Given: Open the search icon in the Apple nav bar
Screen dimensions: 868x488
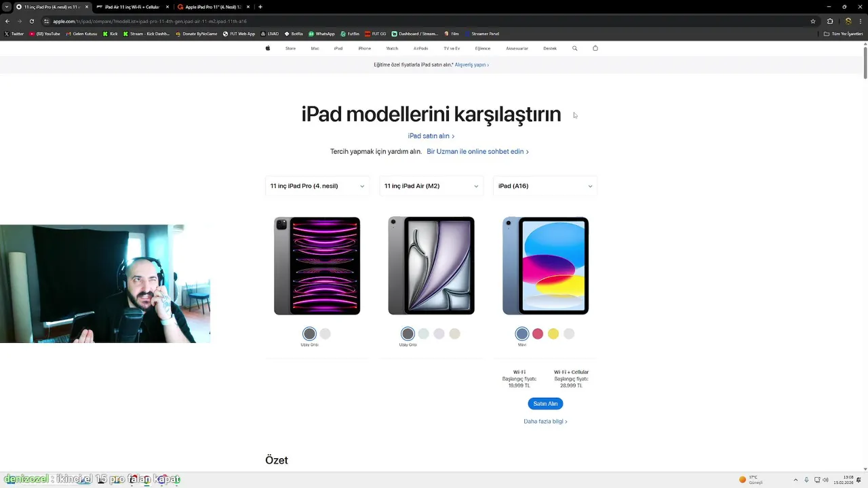Looking at the screenshot, I should pyautogui.click(x=574, y=48).
